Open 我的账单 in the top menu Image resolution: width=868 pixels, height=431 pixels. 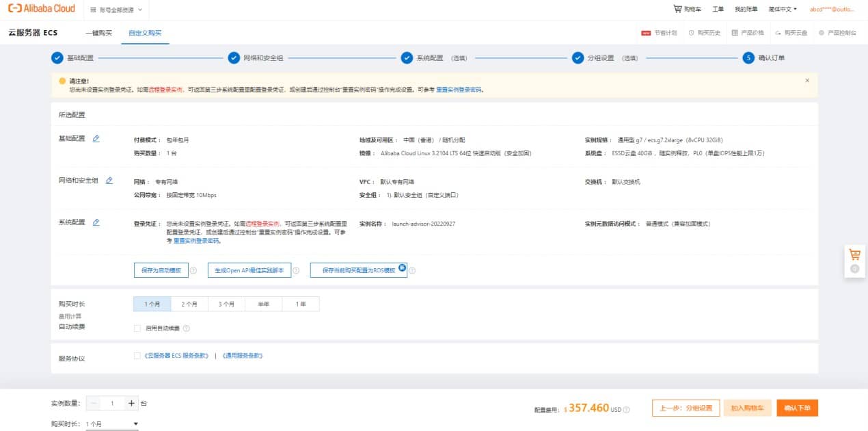coord(746,10)
